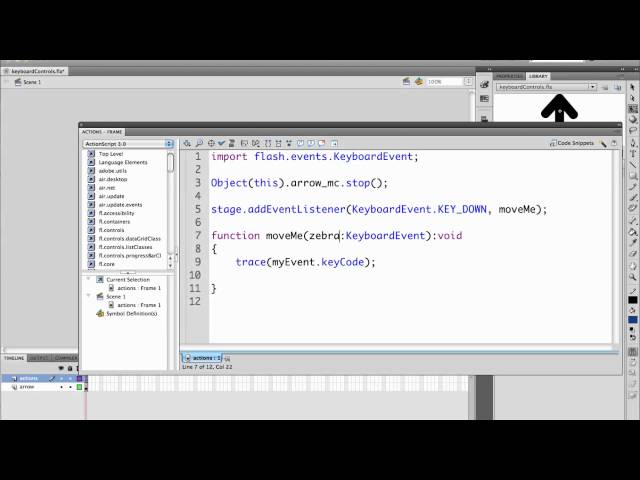Collapse the Scene 1 tree node

tap(88, 296)
